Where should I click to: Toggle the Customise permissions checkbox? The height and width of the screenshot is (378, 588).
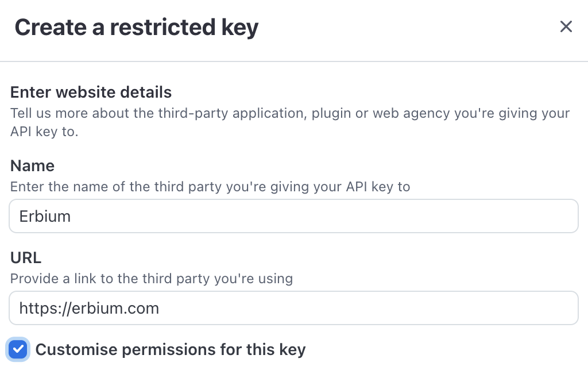(x=18, y=349)
